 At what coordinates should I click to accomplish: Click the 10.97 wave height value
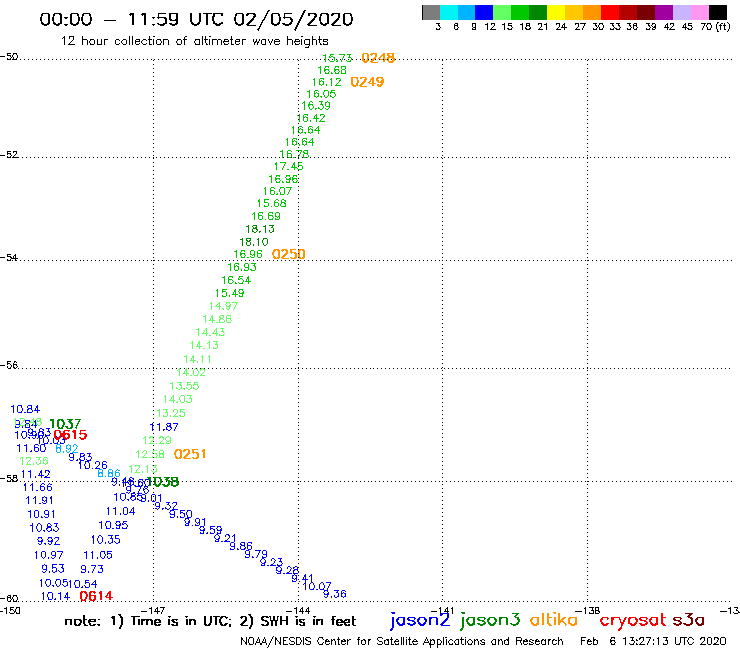pyautogui.click(x=49, y=555)
